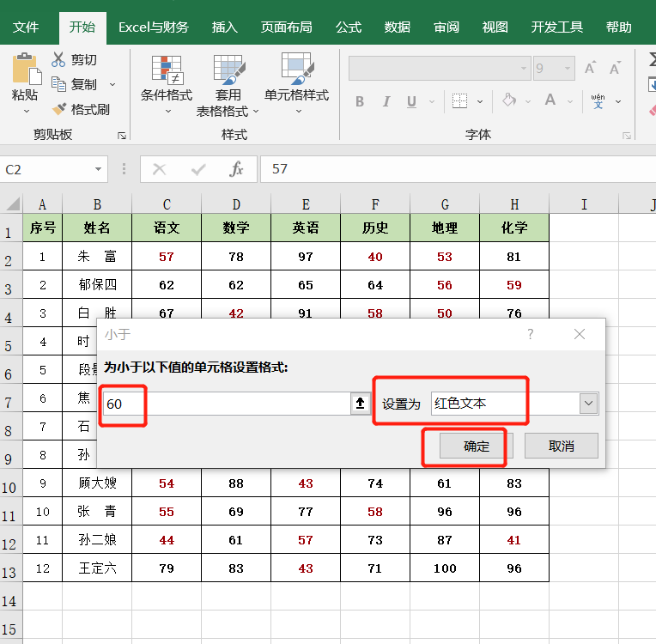Switch to the 公式 (Formulas) tab
This screenshot has height=644, width=656.
point(349,27)
